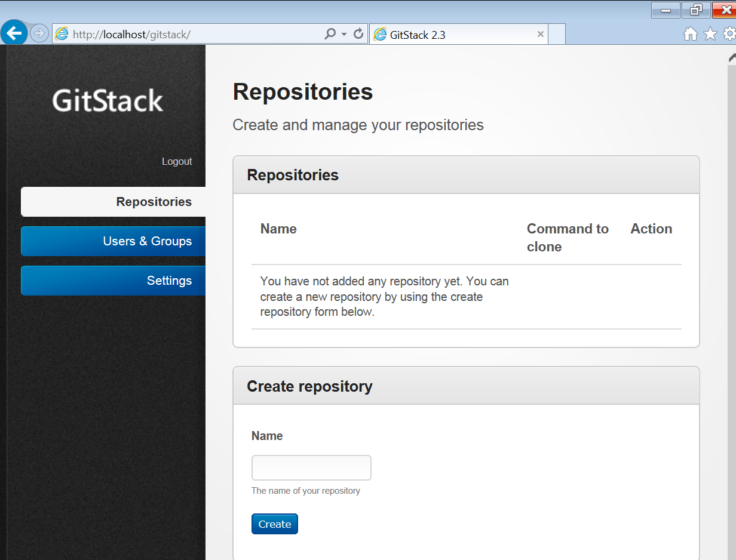Open the Tools gear menu
The image size is (736, 560).
[x=728, y=34]
